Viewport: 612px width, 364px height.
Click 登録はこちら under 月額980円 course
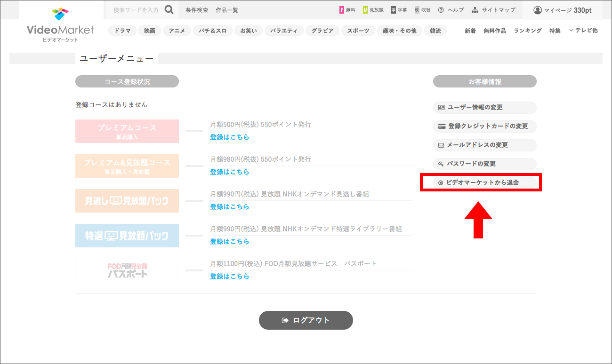pyautogui.click(x=230, y=172)
